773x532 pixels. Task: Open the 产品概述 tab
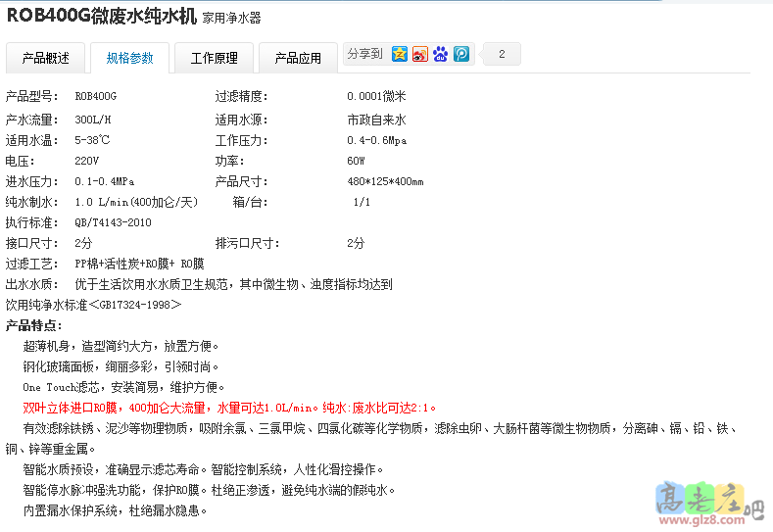pos(45,58)
